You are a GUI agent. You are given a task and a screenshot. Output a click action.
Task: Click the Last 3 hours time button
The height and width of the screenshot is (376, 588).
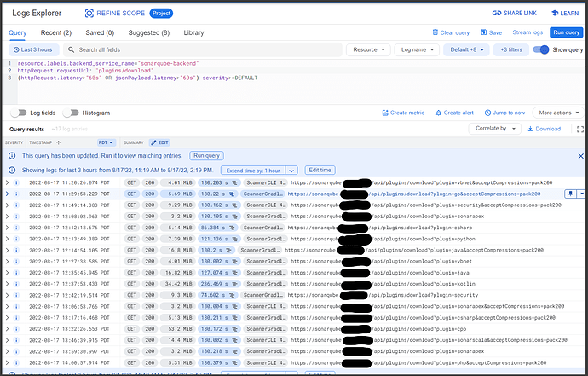tap(34, 49)
